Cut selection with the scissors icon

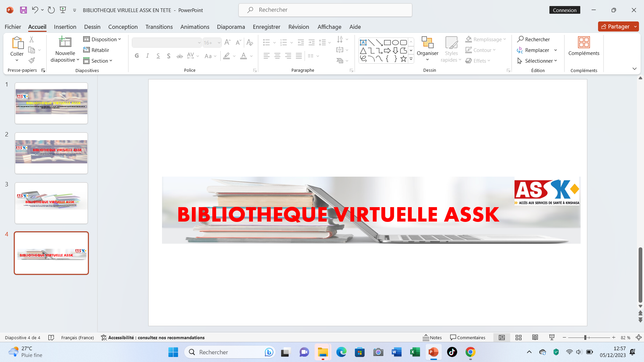pos(32,40)
